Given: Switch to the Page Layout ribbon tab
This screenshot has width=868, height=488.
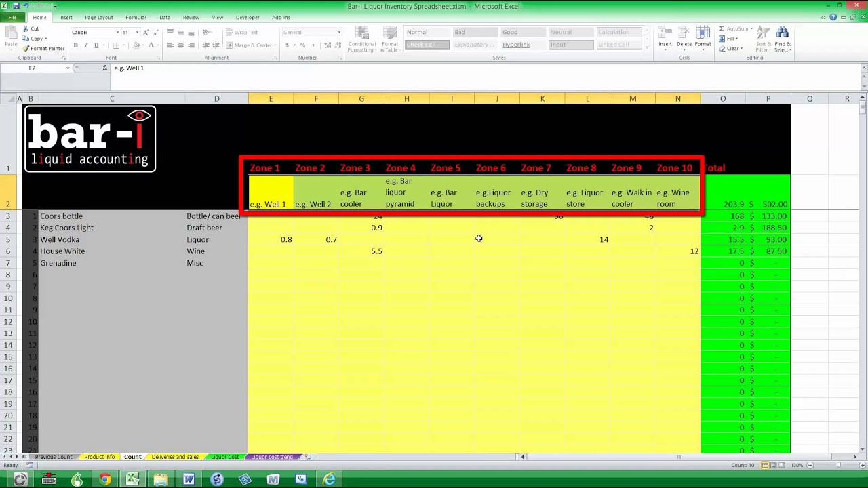Looking at the screenshot, I should pos(99,18).
